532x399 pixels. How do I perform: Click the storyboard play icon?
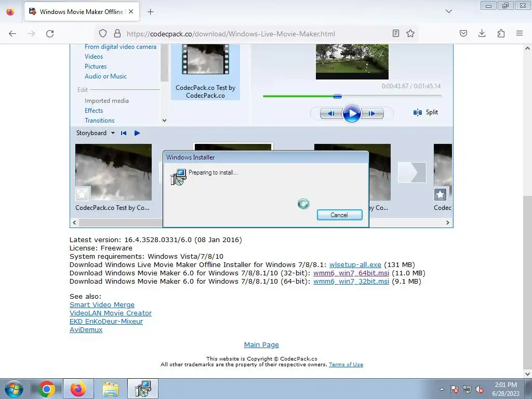pyautogui.click(x=137, y=133)
